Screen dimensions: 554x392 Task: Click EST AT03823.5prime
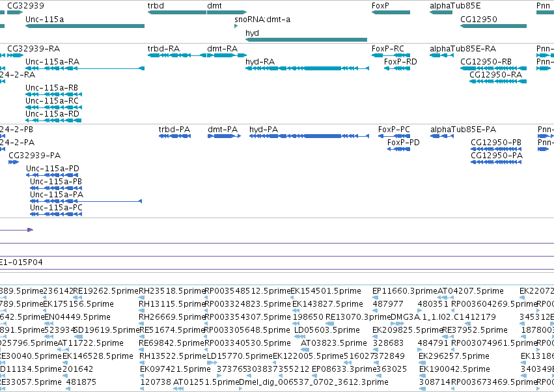(334, 343)
